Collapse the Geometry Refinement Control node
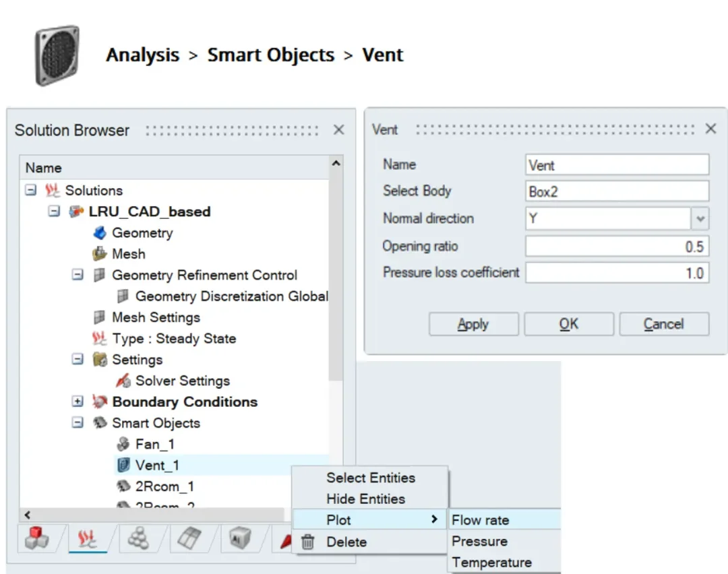 coord(78,276)
